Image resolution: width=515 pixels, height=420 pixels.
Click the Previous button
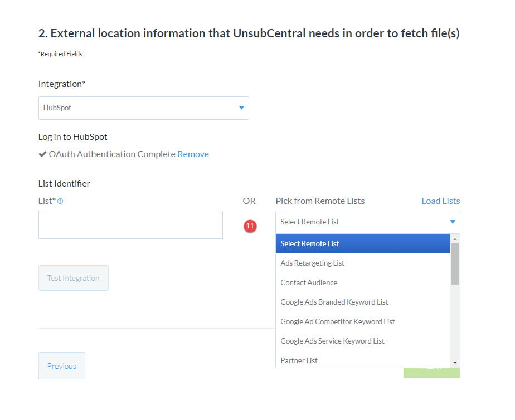(x=62, y=366)
